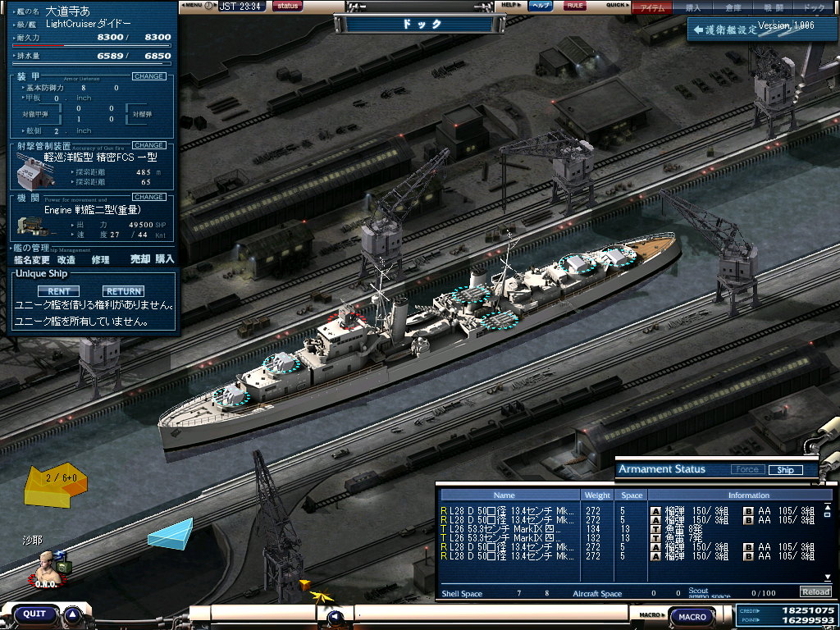The width and height of the screenshot is (840, 630).
Task: Click the cyan triangle arrow by the dock
Action: point(172,533)
